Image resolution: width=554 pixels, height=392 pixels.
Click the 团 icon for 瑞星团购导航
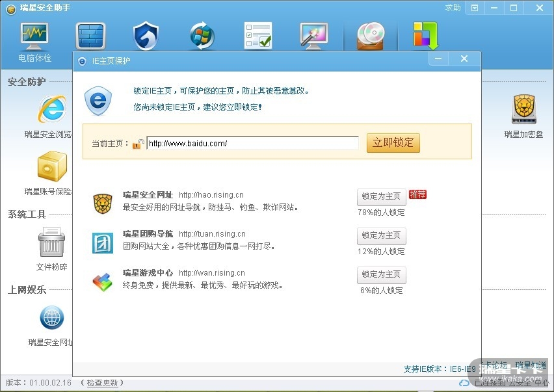coord(103,243)
